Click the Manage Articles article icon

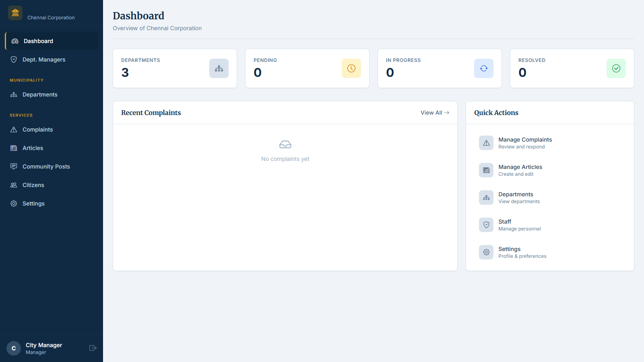[486, 170]
